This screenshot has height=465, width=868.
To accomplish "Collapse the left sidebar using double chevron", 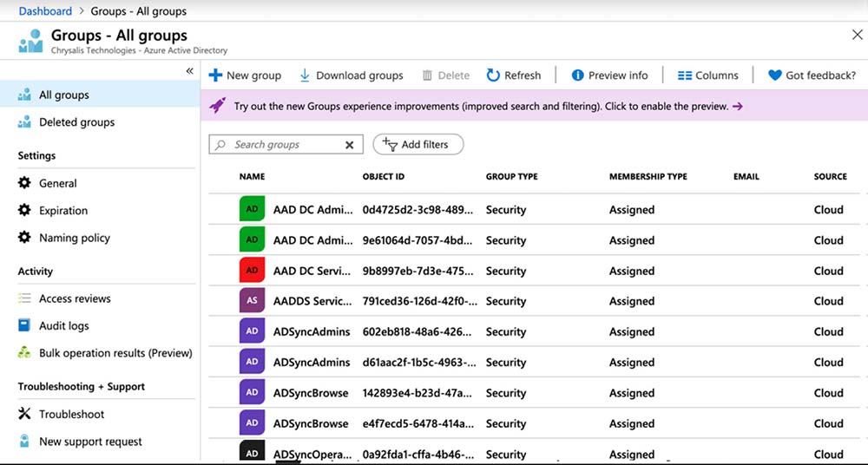I will (189, 71).
